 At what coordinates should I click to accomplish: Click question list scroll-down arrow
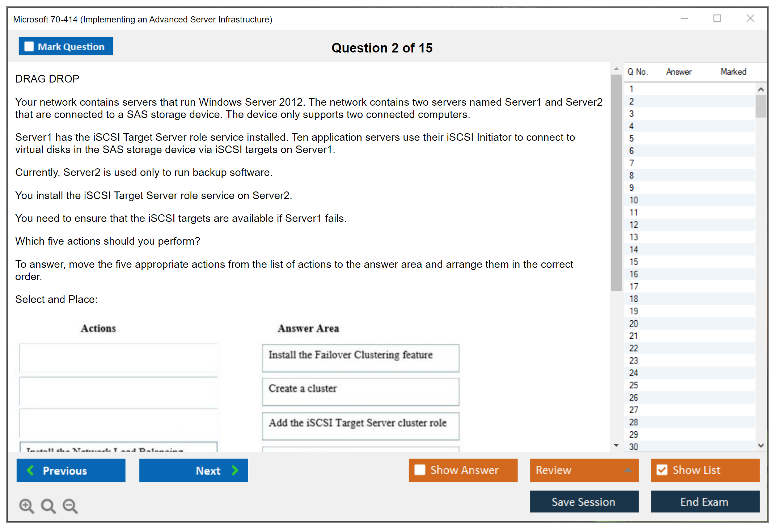pyautogui.click(x=761, y=446)
